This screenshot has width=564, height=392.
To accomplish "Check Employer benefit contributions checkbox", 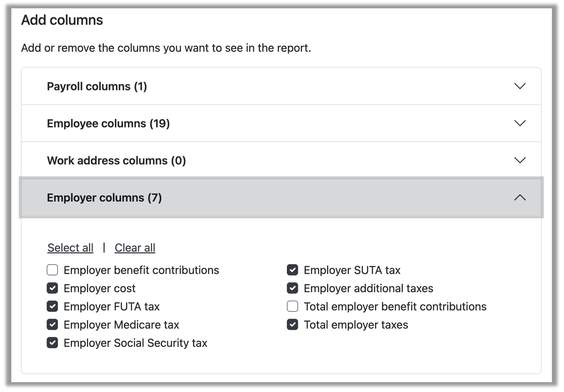I will pyautogui.click(x=52, y=270).
